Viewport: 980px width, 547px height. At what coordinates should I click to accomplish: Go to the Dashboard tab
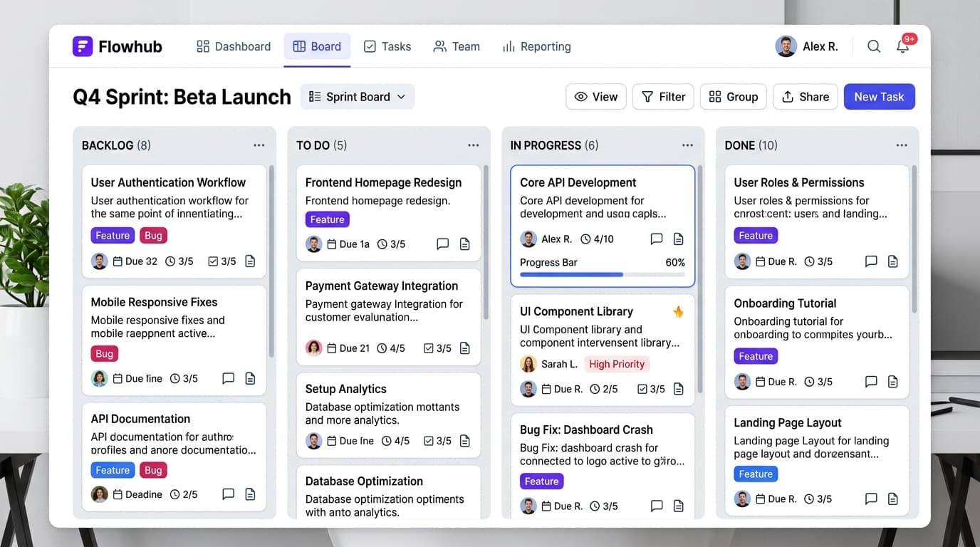(234, 46)
